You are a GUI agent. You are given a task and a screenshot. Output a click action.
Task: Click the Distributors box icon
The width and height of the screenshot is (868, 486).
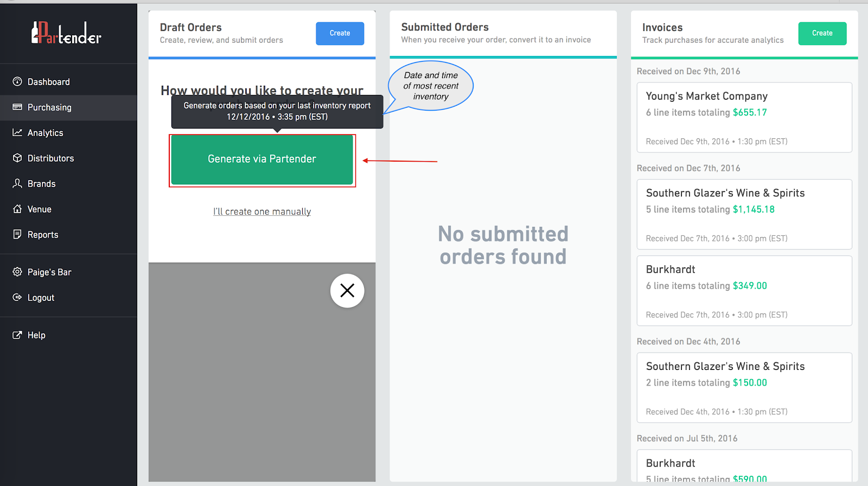[17, 158]
